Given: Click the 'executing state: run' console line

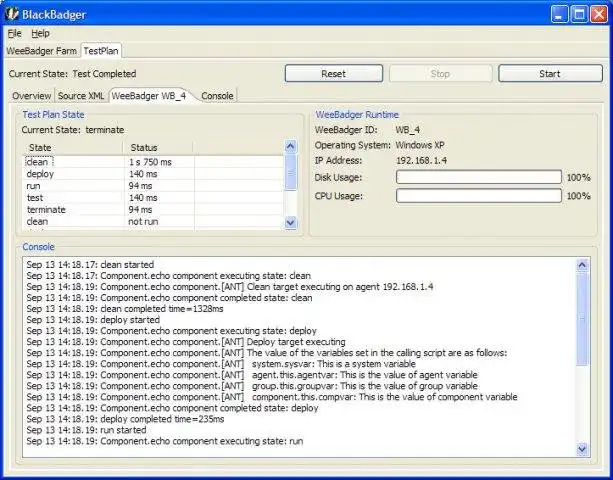Looking at the screenshot, I should tap(165, 441).
